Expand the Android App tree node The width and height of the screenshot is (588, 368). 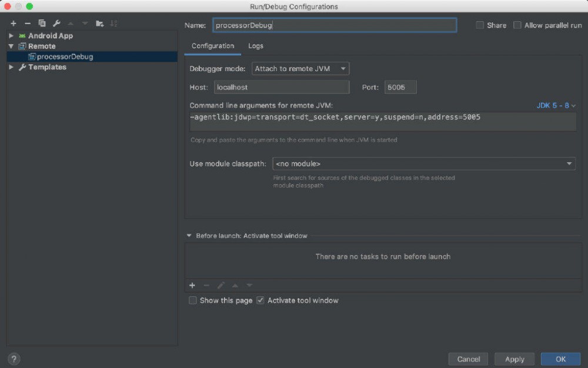click(x=11, y=36)
